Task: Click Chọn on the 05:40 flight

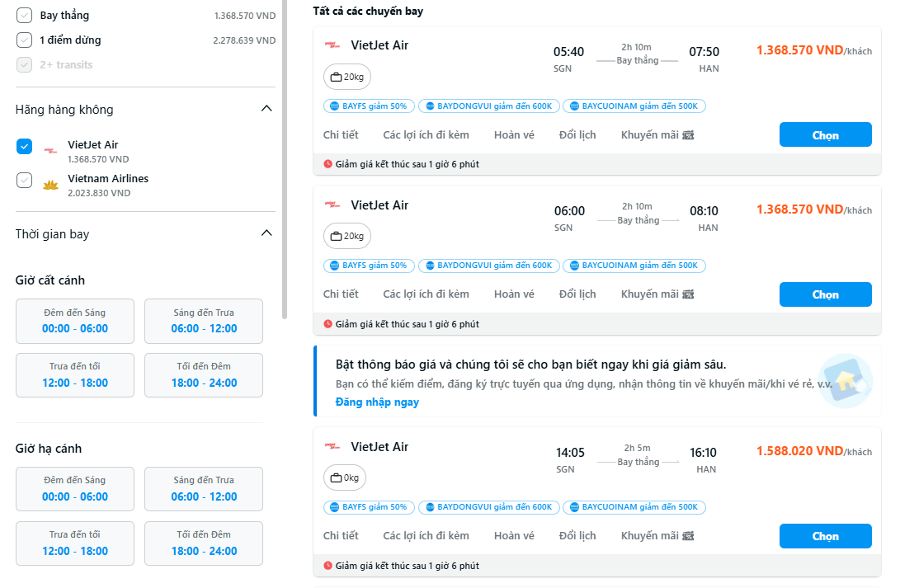Action: tap(825, 134)
